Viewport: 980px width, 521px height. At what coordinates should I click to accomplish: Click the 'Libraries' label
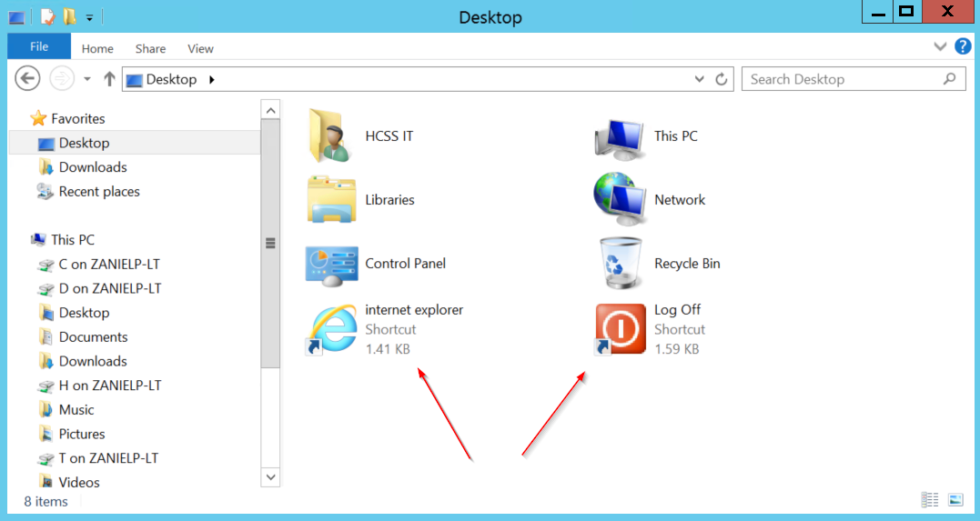pos(389,200)
